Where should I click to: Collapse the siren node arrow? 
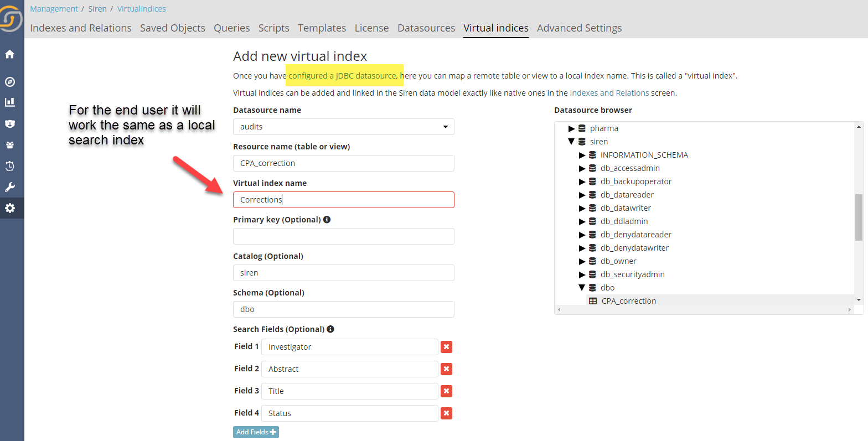[572, 142]
